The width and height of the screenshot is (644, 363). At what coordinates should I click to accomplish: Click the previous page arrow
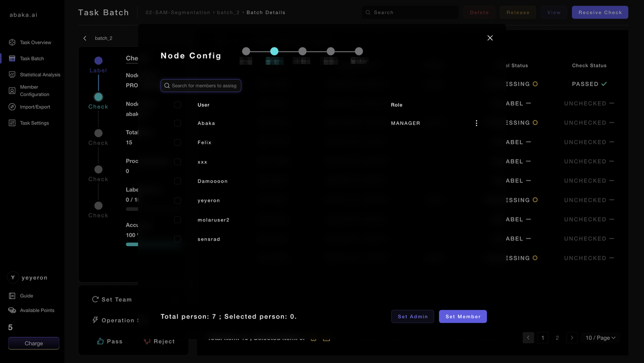pos(528,338)
